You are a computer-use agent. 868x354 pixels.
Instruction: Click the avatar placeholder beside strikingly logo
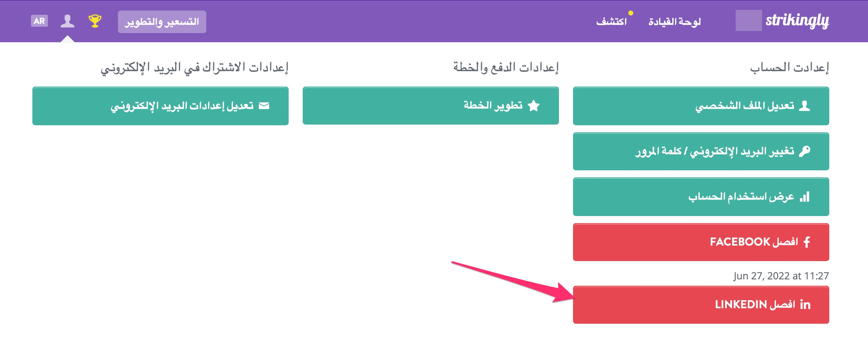coord(749,20)
